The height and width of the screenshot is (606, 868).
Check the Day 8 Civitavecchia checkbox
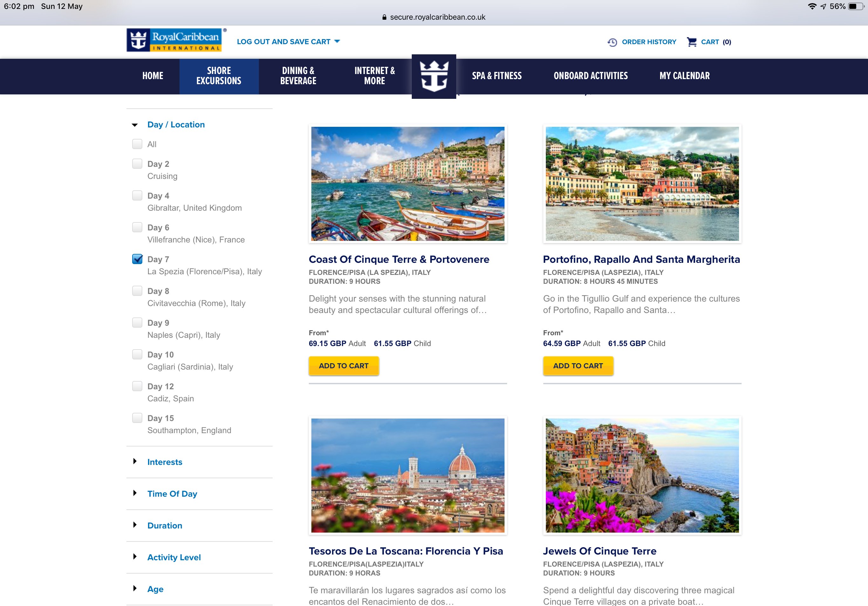tap(137, 291)
